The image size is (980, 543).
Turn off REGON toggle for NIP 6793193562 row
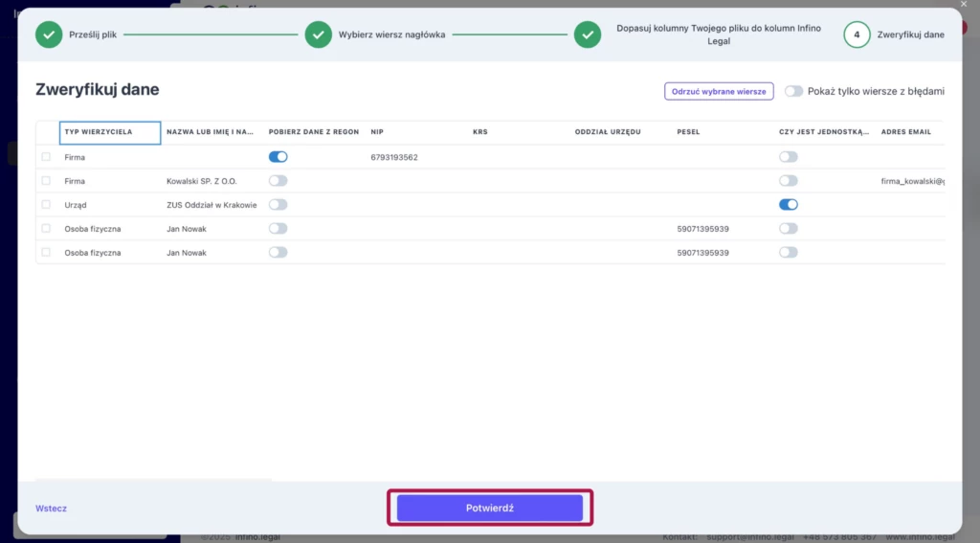pos(278,157)
